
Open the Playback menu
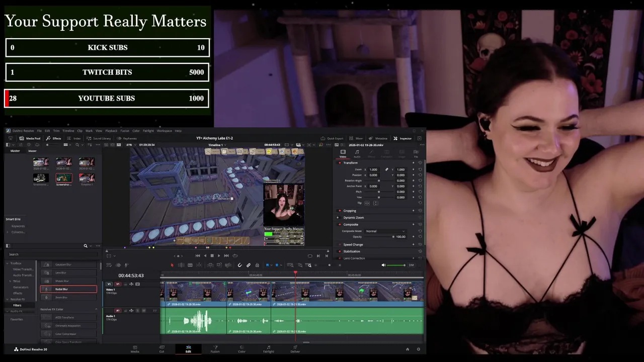[x=111, y=131]
